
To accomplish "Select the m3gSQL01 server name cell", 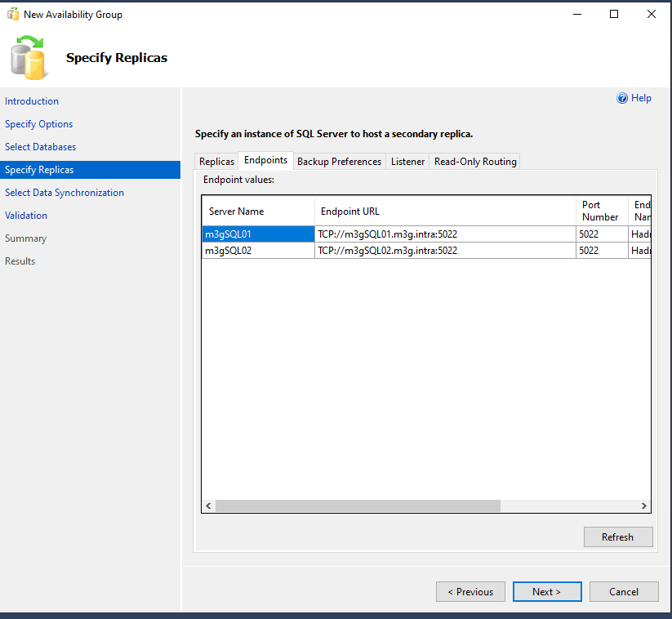I will (258, 234).
